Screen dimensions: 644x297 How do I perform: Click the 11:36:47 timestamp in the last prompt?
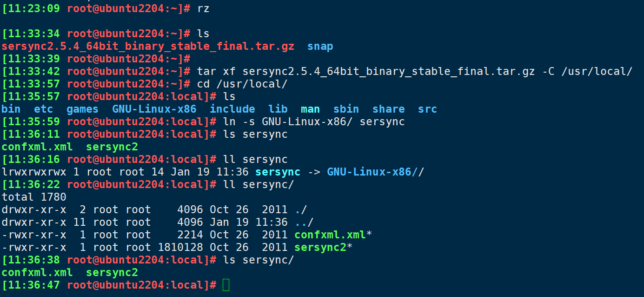click(33, 285)
